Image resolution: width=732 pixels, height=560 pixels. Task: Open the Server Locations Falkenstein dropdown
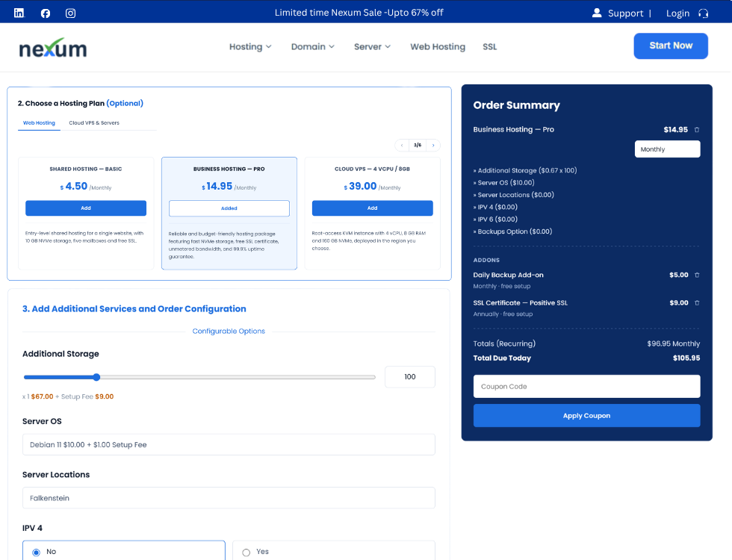pos(229,498)
